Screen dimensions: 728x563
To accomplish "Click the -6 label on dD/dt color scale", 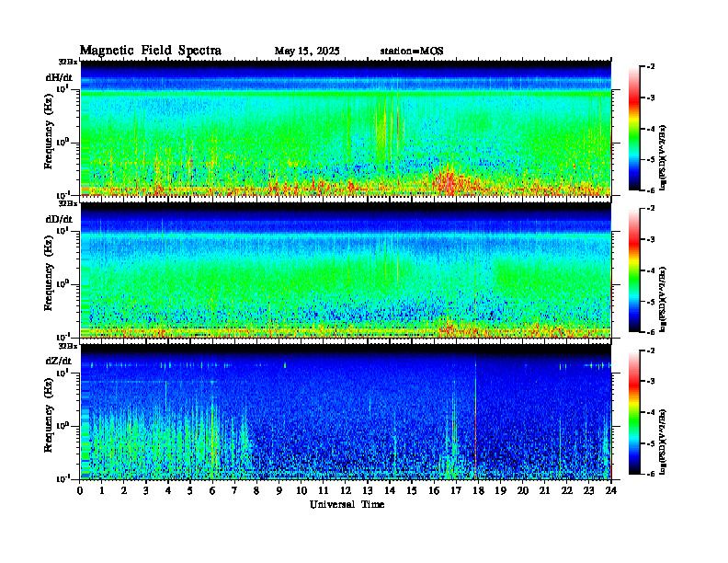I will tap(651, 332).
